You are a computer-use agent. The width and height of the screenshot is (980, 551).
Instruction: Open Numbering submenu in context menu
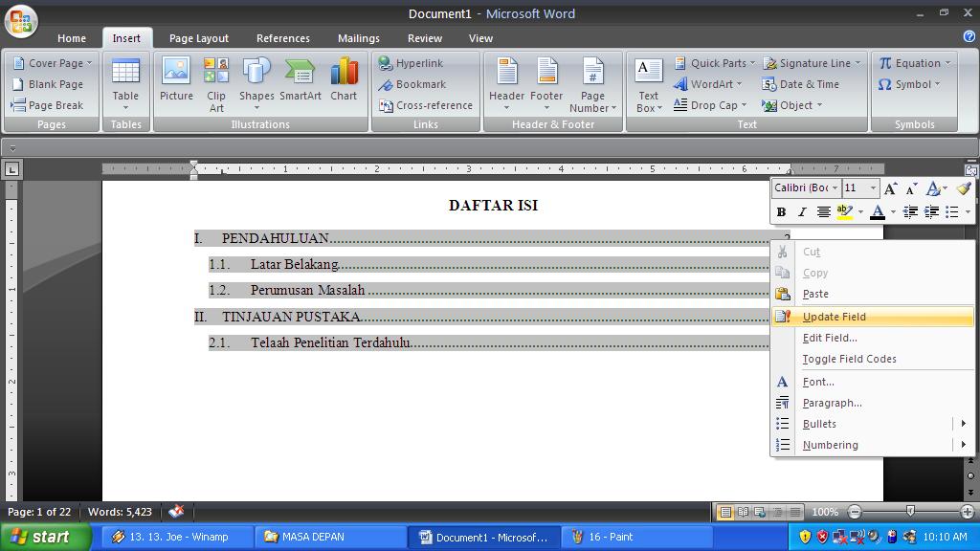(873, 445)
